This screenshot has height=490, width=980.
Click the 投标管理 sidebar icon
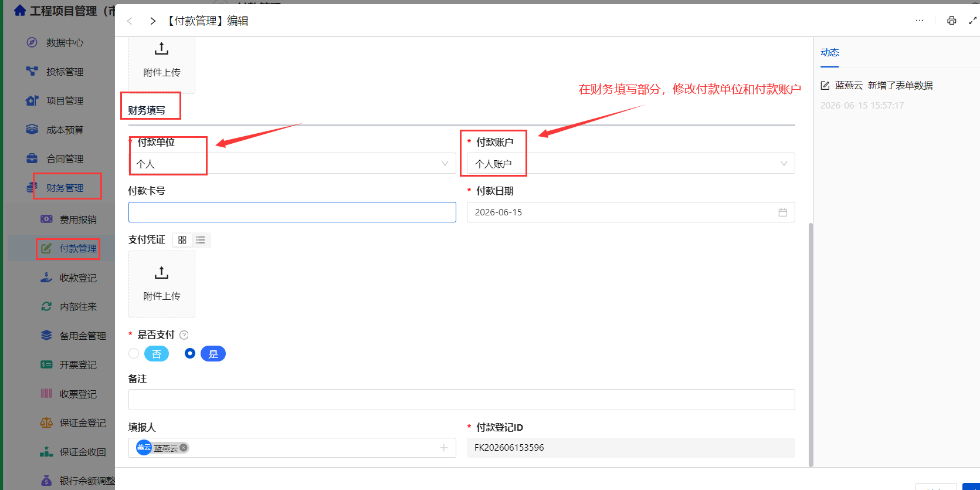pyautogui.click(x=32, y=71)
